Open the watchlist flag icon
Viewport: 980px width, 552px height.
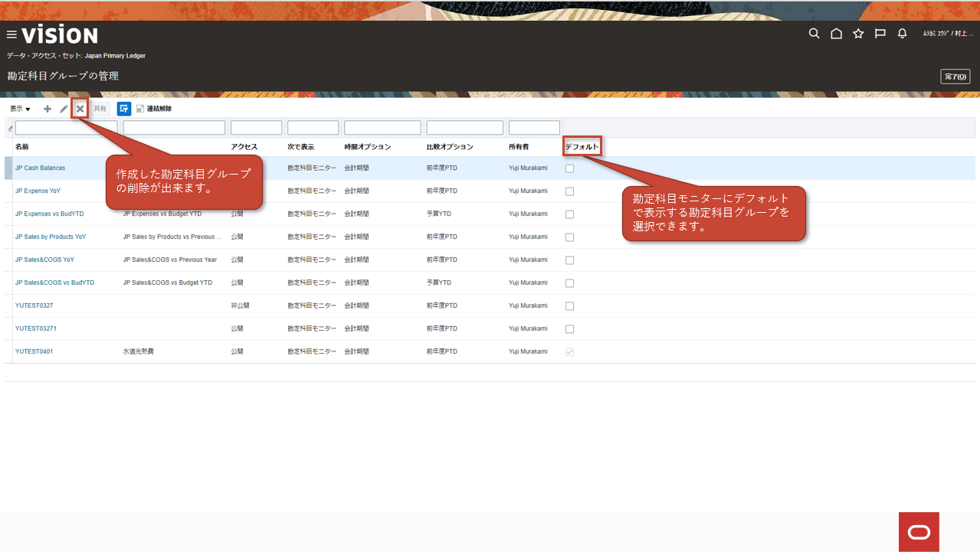tap(880, 34)
